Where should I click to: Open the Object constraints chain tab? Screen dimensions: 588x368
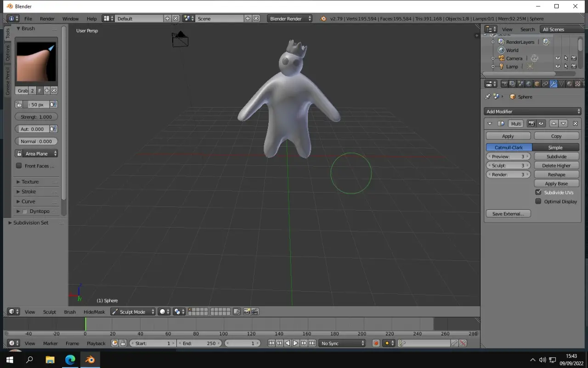pos(545,84)
